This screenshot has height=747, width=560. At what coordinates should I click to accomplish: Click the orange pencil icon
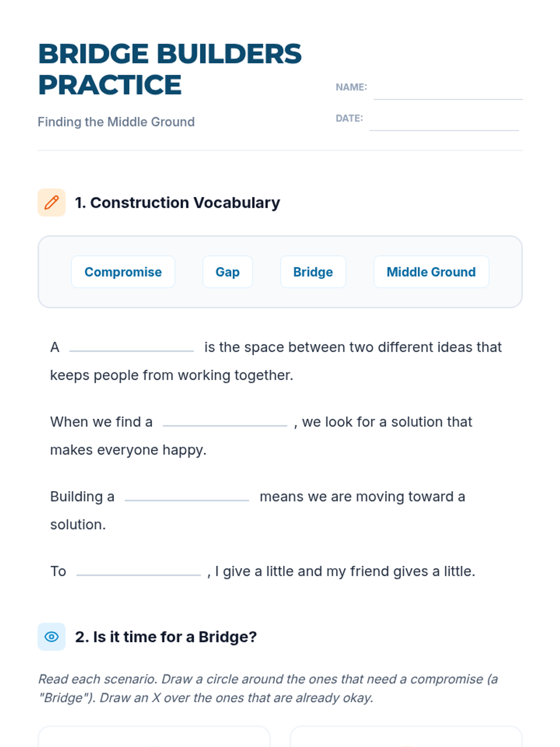click(x=51, y=203)
